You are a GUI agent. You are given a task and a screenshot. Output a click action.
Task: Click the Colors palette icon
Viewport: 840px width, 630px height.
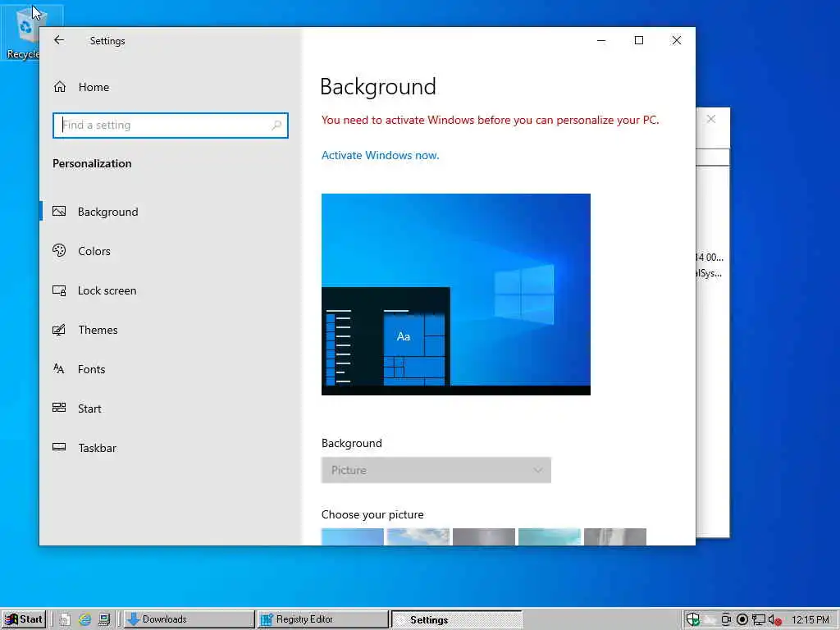pyautogui.click(x=59, y=250)
